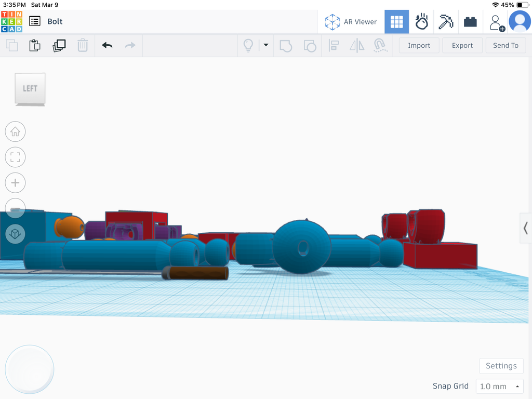Screen dimensions: 532x399
Task: Check the Wi-Fi status icon
Action: pyautogui.click(x=495, y=5)
